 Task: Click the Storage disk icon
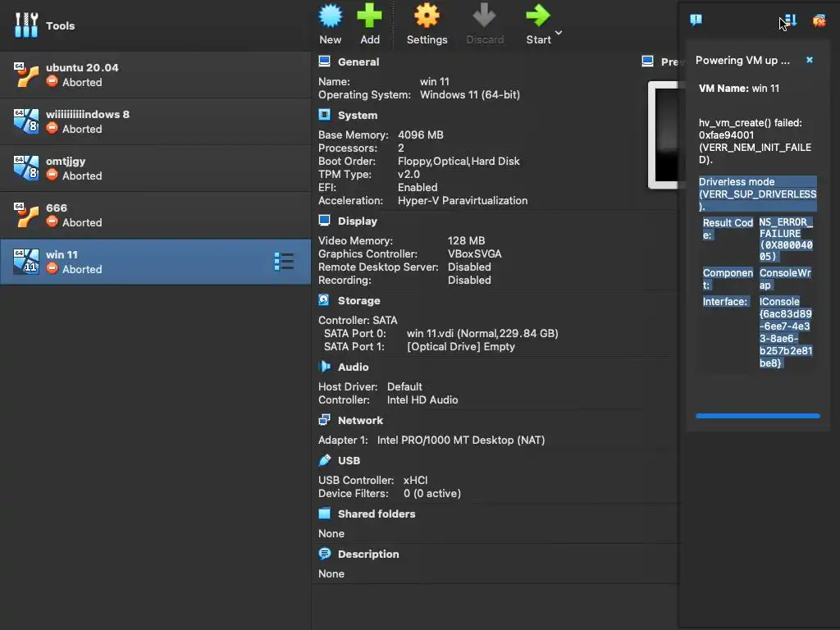(x=324, y=300)
